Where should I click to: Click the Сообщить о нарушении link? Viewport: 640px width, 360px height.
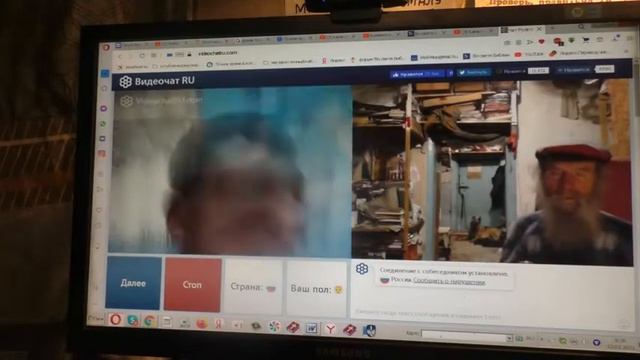pos(449,281)
